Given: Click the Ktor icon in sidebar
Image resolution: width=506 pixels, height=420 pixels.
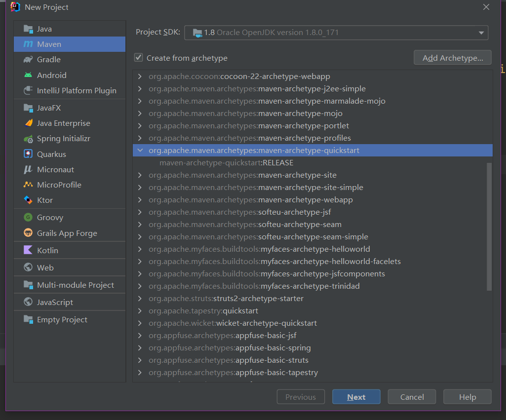Looking at the screenshot, I should (x=28, y=200).
